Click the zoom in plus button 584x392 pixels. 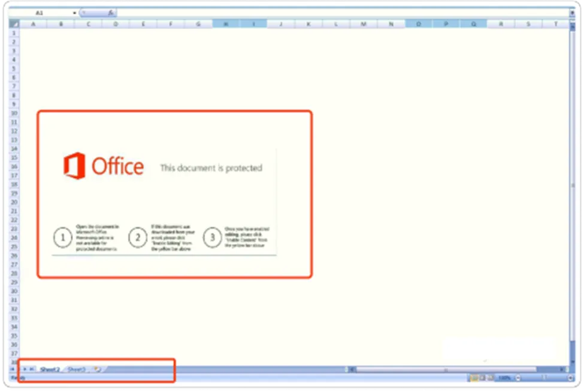coord(571,378)
